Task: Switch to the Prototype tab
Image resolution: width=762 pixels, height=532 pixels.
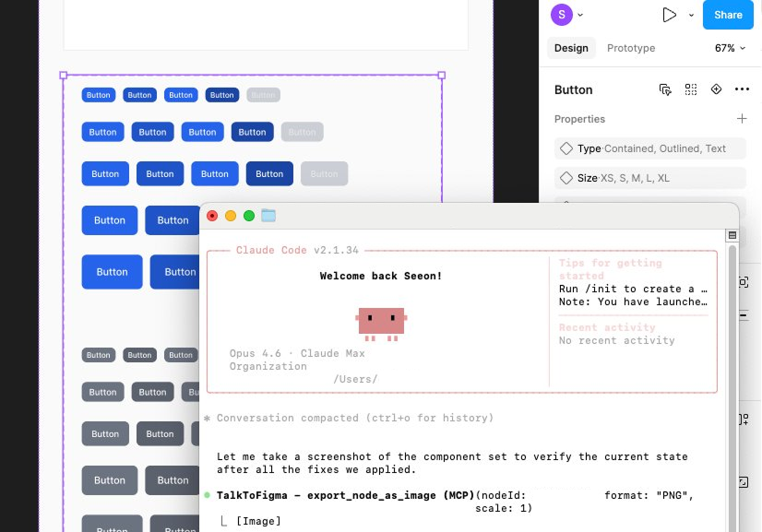Action: pyautogui.click(x=631, y=47)
